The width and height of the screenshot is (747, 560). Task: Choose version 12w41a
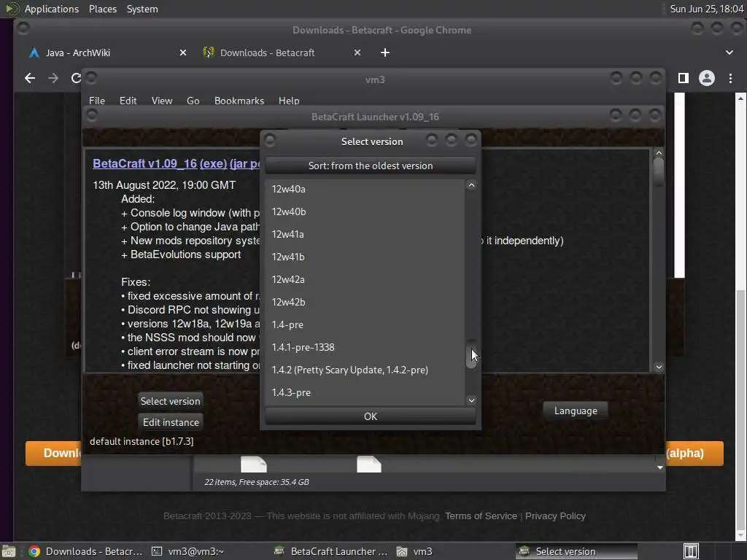point(365,234)
